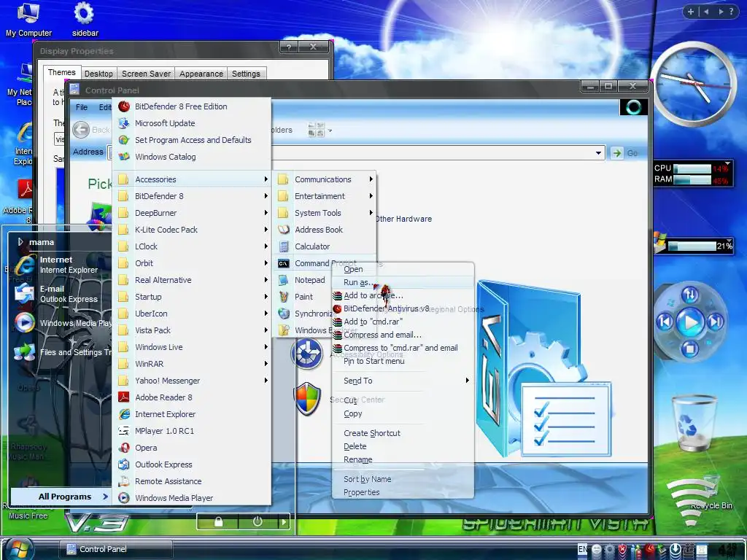747x560 pixels.
Task: Expand the System Tools submenu
Action: click(324, 213)
